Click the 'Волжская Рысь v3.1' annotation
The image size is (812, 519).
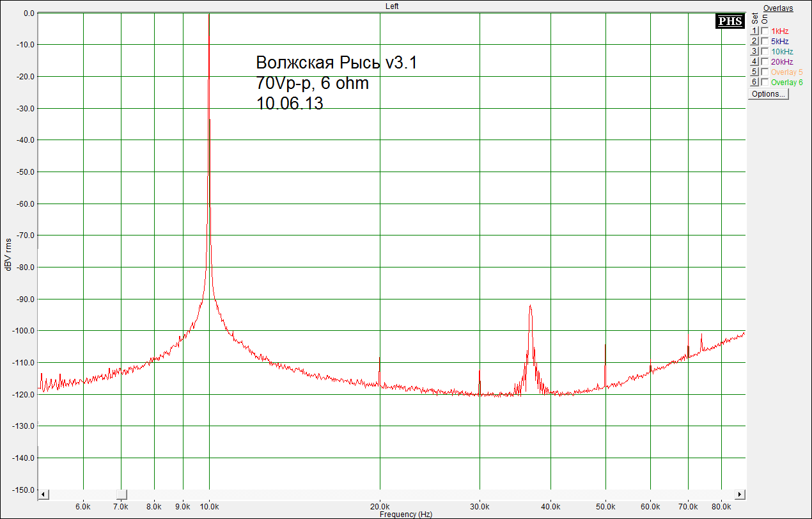coord(336,63)
